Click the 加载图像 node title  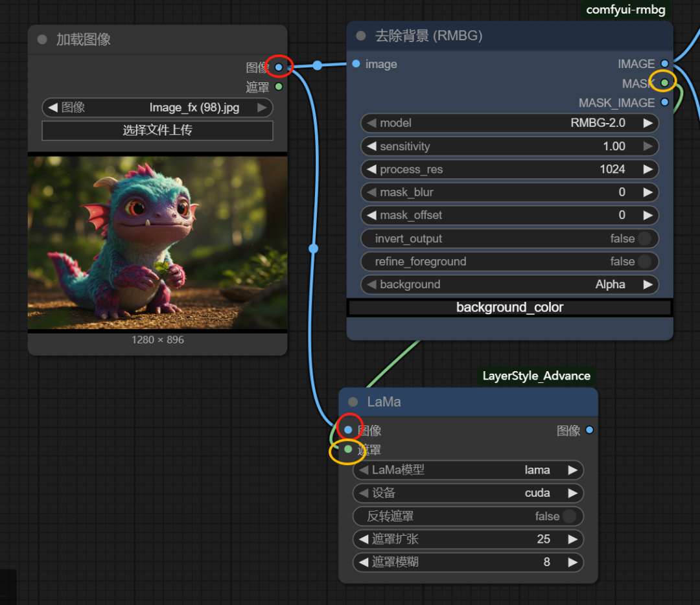tap(84, 40)
